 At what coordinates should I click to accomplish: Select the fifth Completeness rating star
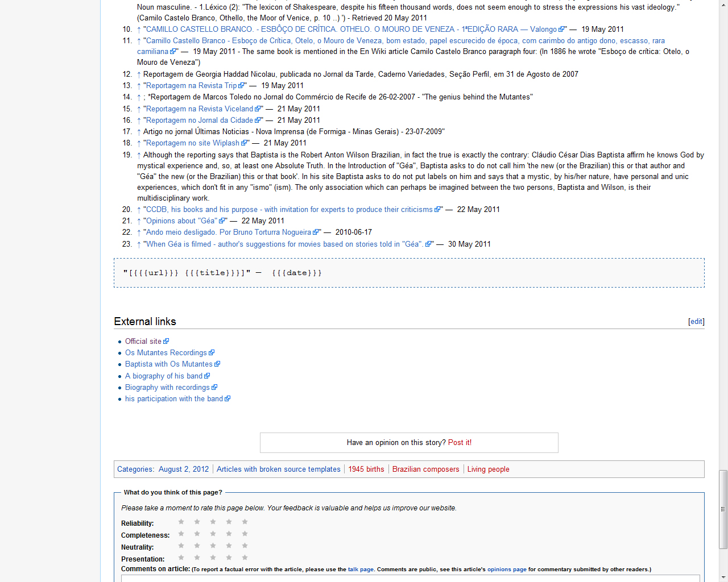[245, 534]
